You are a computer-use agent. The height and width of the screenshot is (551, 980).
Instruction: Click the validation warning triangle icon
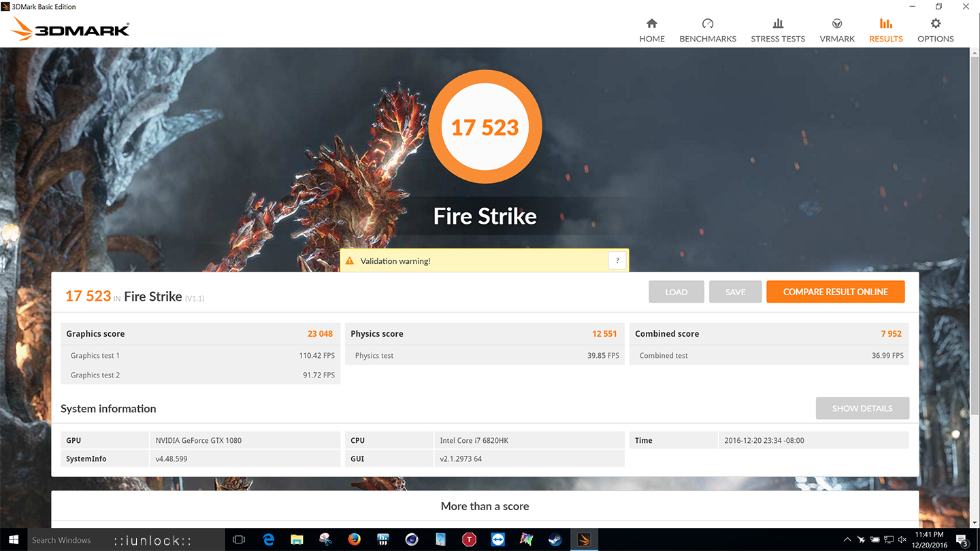[350, 261]
